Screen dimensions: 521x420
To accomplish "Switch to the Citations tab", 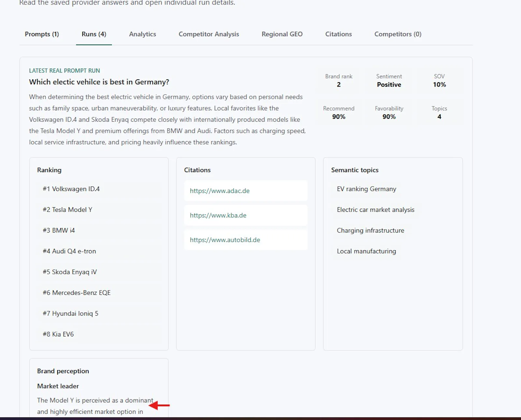I will click(x=338, y=34).
